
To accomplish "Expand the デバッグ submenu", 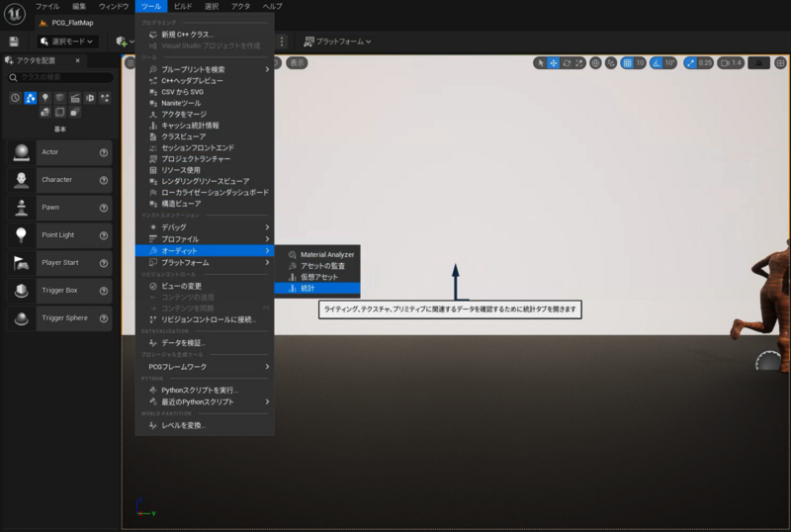I will 205,227.
